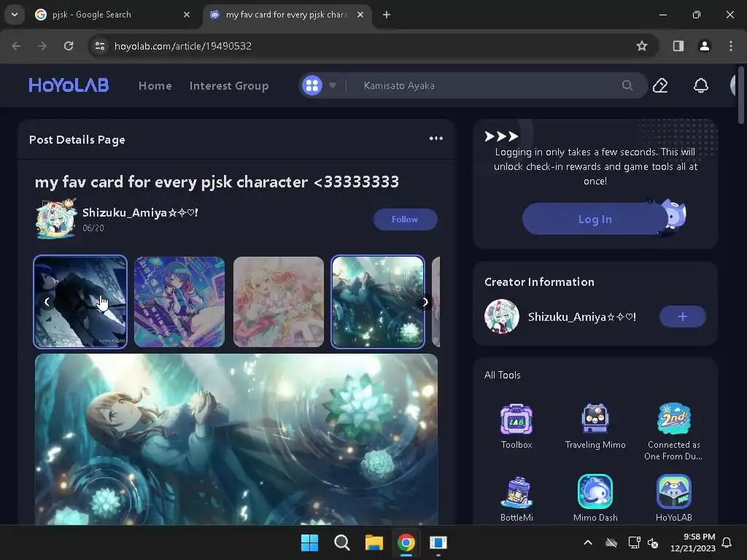
Task: Open the creator avatar under Creator Information
Action: pos(502,316)
